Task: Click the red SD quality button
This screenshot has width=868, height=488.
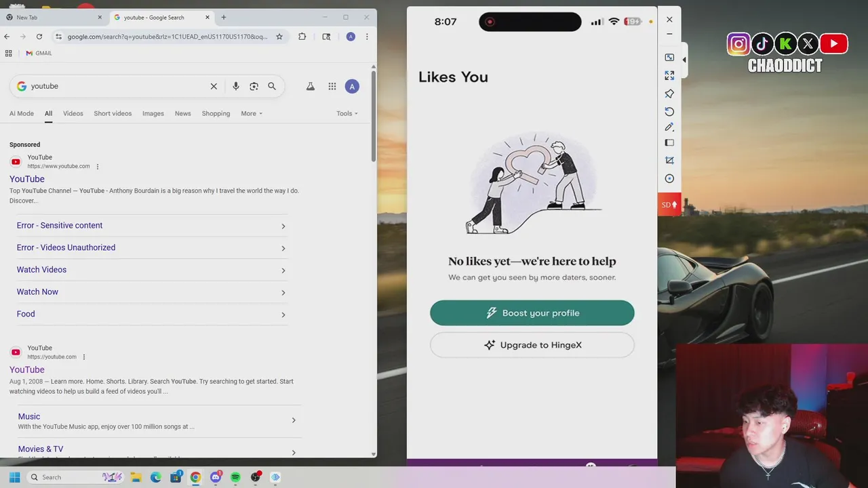Action: click(669, 205)
